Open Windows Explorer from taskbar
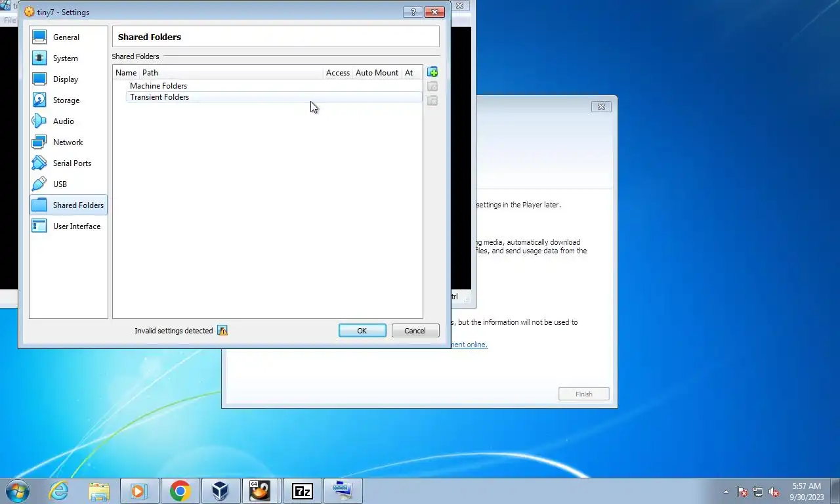 (x=99, y=491)
